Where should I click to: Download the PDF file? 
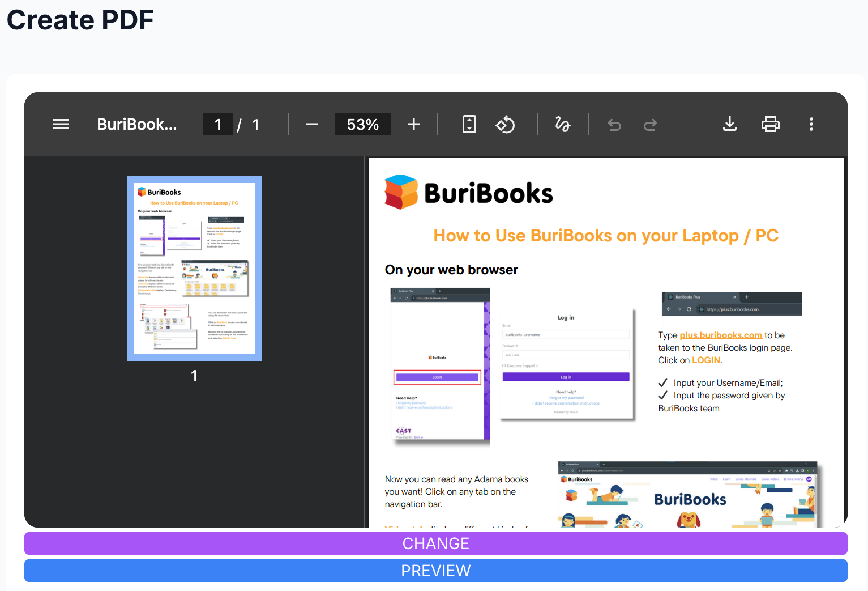click(730, 124)
